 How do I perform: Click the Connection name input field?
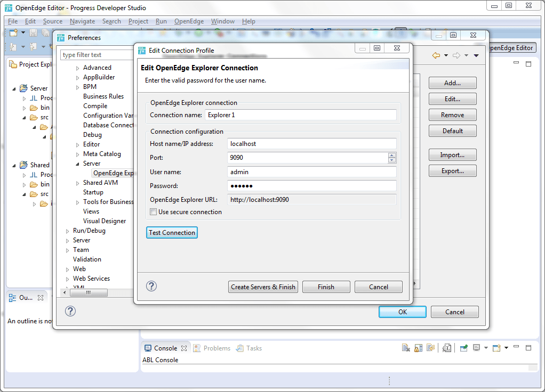301,115
